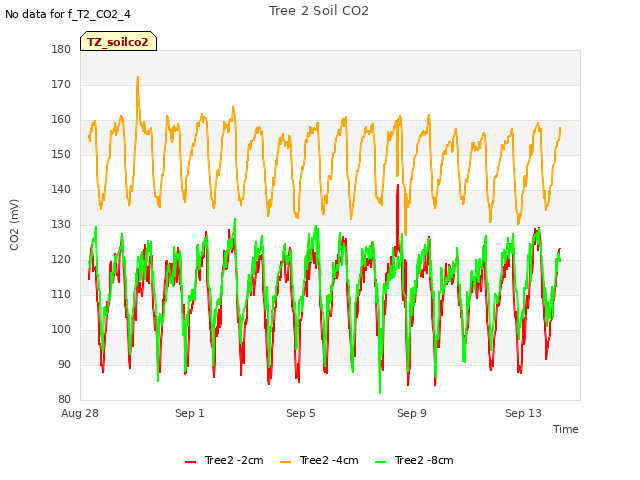The height and width of the screenshot is (480, 640).
Task: Click the 150 y-axis tick label
Action: 61,155
